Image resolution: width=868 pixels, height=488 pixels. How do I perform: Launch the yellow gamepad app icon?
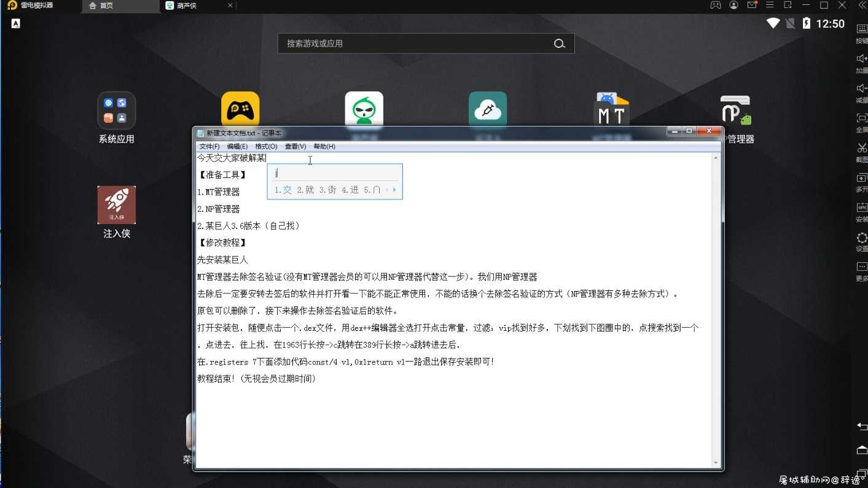tap(240, 109)
